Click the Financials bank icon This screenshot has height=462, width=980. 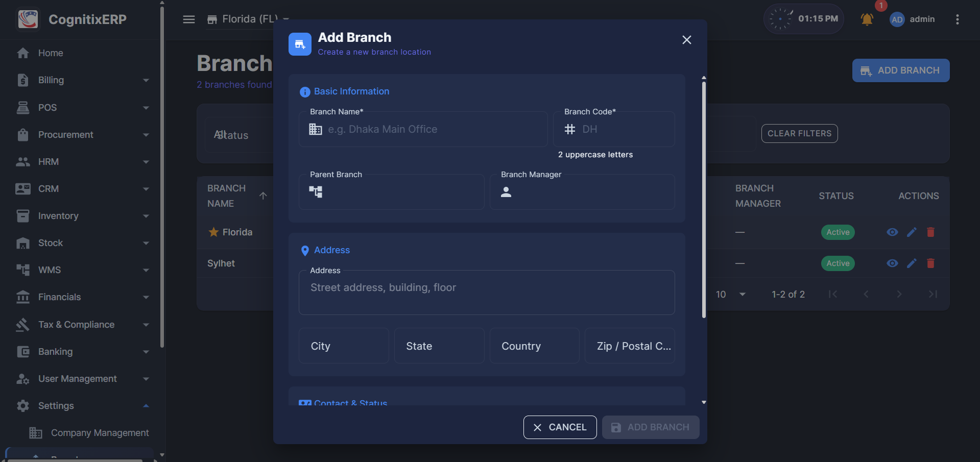23,297
